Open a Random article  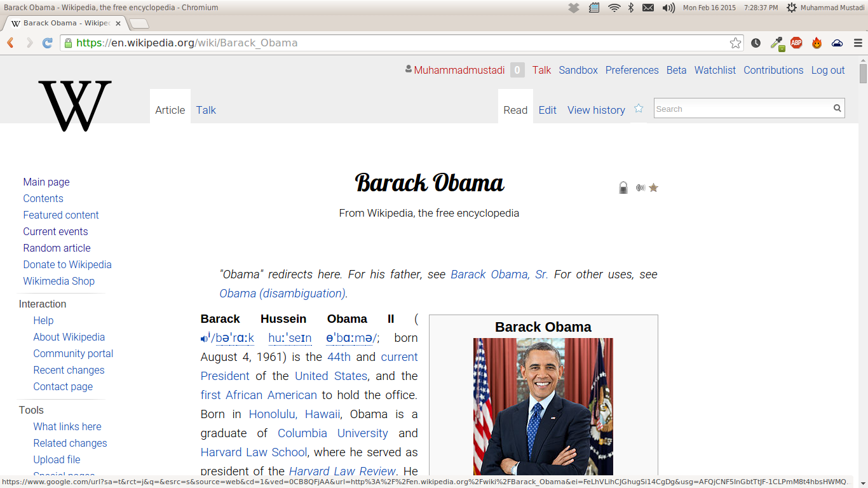(57, 248)
